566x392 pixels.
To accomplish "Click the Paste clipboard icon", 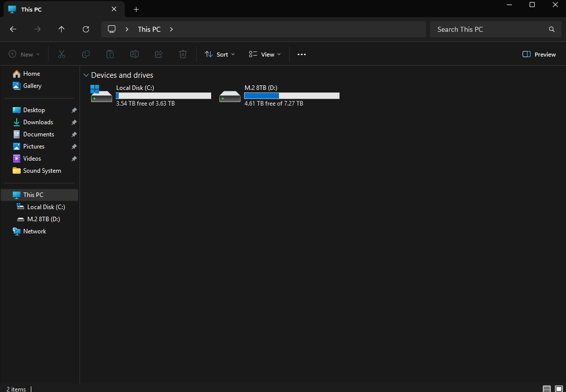I will coord(110,54).
